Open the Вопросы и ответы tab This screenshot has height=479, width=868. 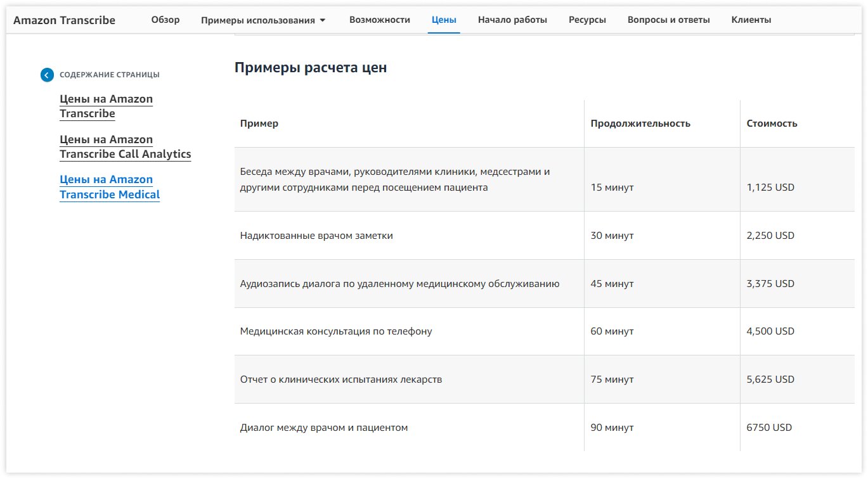668,20
